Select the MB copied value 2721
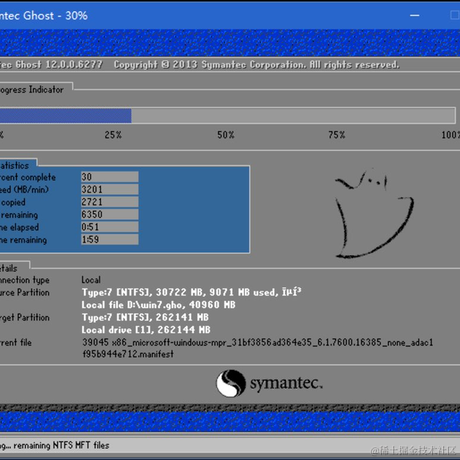 coord(110,202)
